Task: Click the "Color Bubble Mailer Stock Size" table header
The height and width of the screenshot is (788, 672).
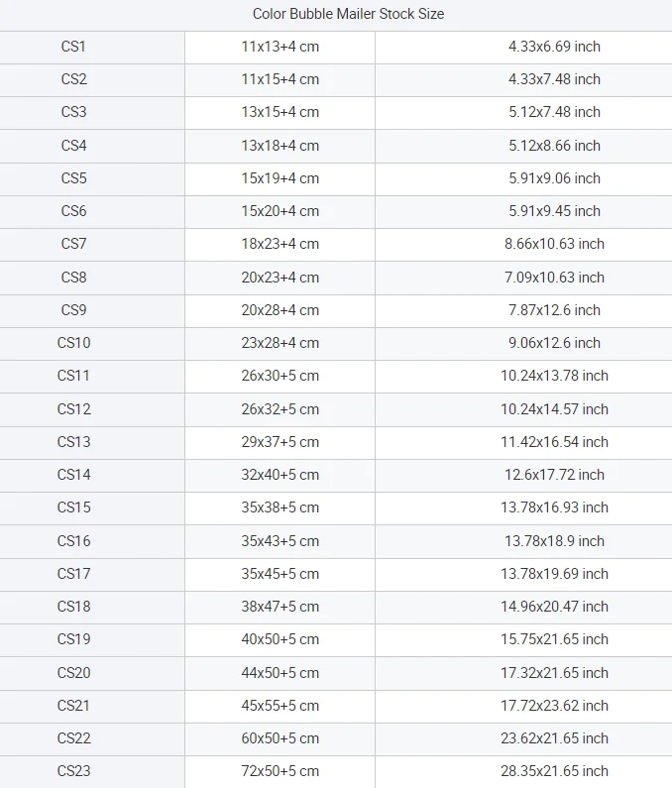Action: coord(348,14)
